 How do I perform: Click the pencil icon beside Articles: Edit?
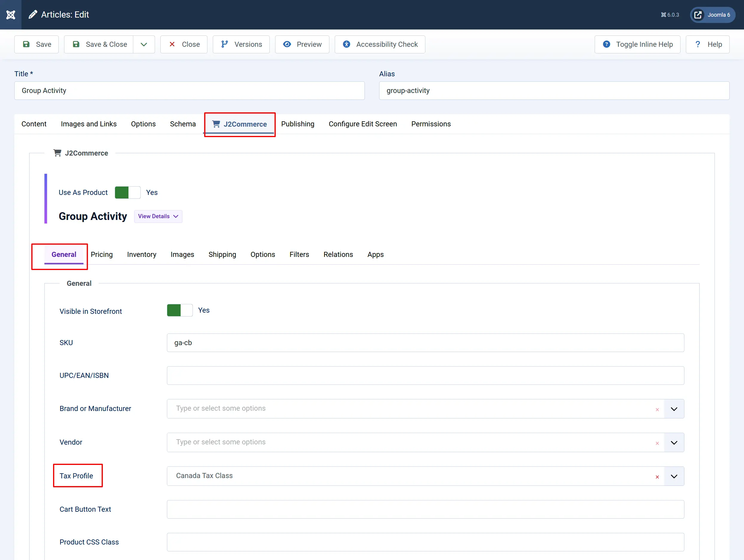tap(32, 15)
